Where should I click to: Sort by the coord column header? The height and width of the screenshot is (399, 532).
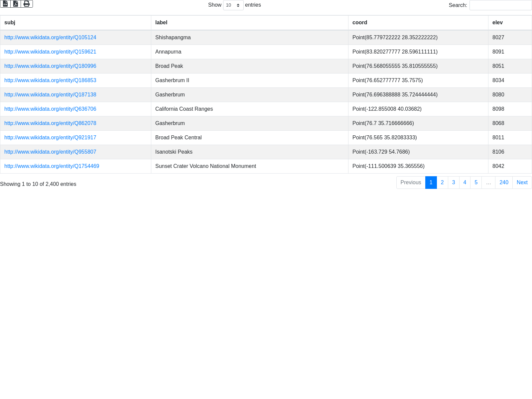(360, 23)
